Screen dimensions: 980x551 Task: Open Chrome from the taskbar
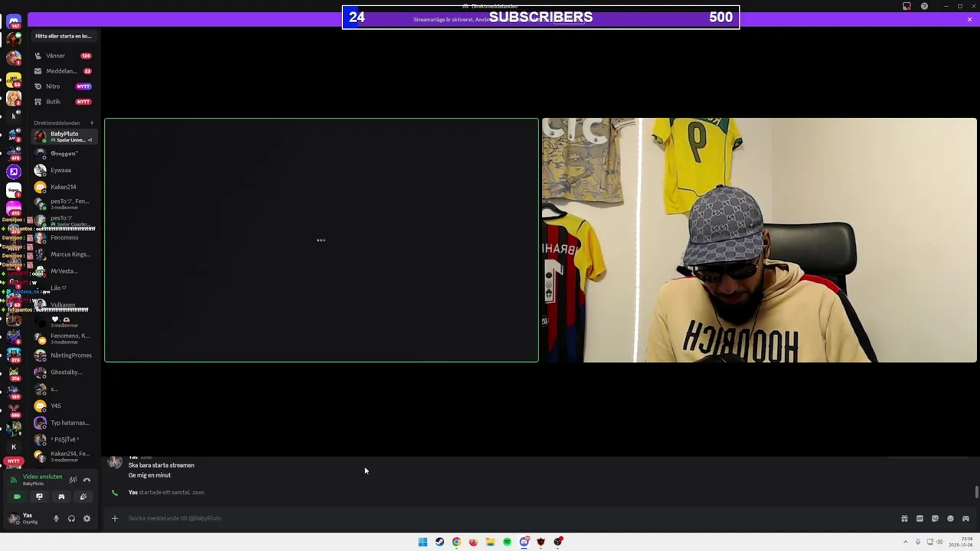coord(456,542)
